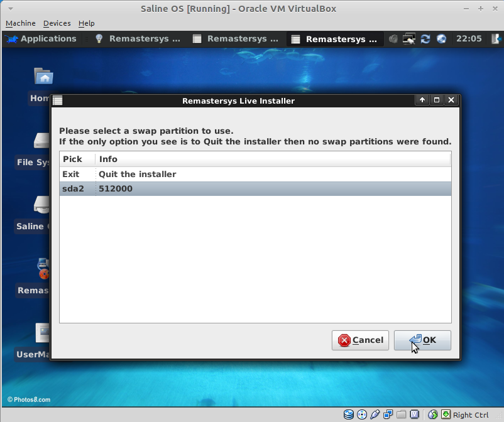This screenshot has height=422, width=504.
Task: Click the Pick column header
Action: [x=77, y=159]
